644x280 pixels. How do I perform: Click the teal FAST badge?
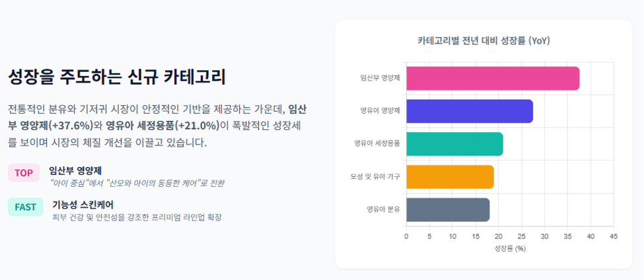coord(26,207)
